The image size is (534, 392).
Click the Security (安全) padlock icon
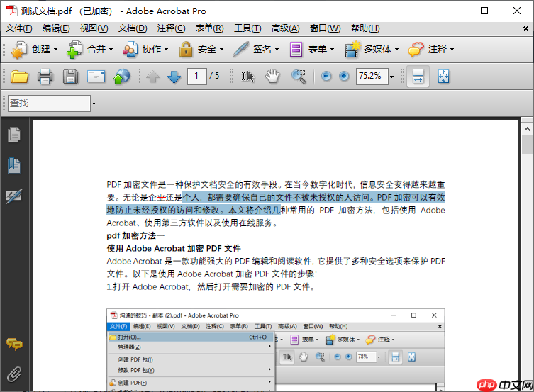point(186,50)
